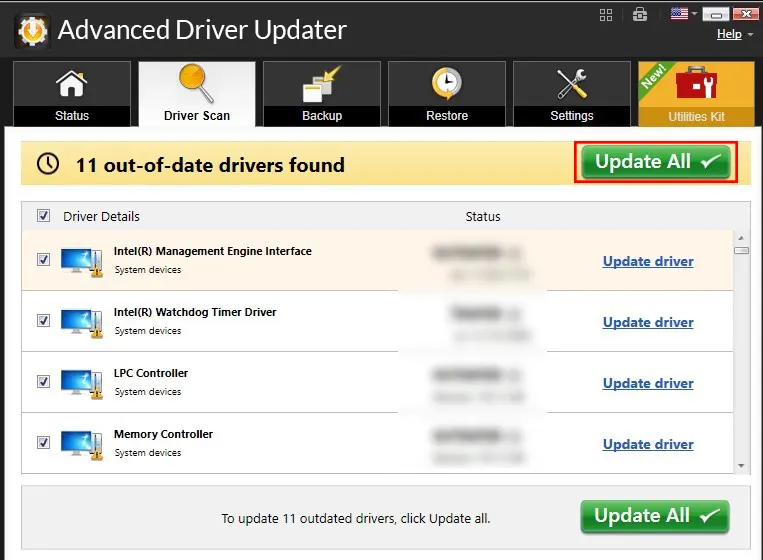Click device icon for Intel Management Engine Interface

(82, 262)
